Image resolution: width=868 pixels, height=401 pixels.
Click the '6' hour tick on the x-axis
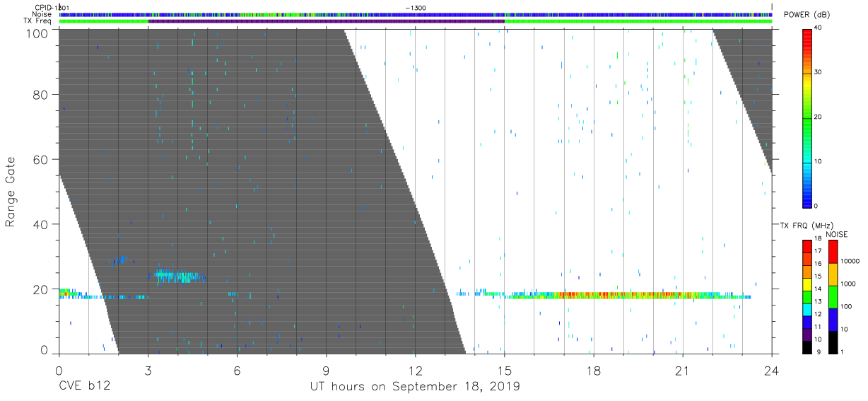point(237,371)
